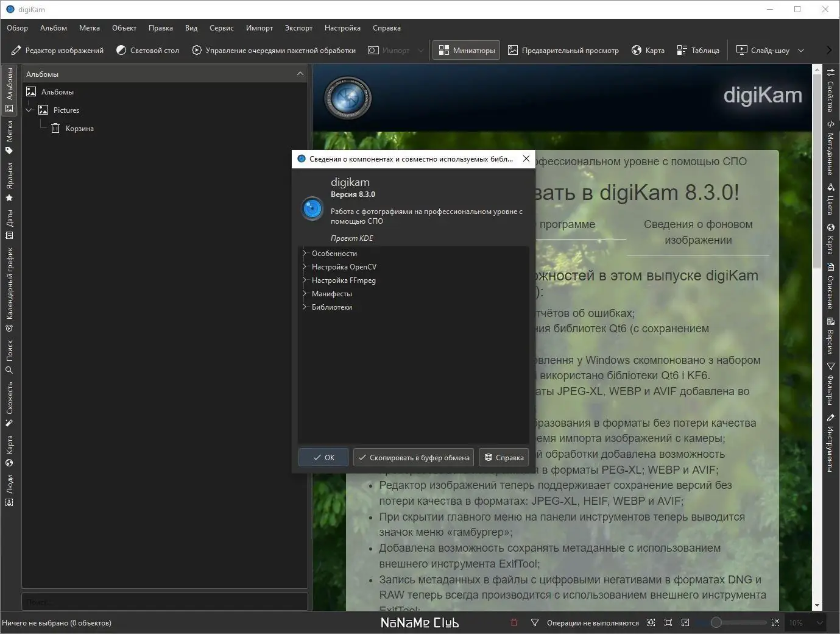
Task: Open the Метки tags sidebar tab
Action: (9, 138)
